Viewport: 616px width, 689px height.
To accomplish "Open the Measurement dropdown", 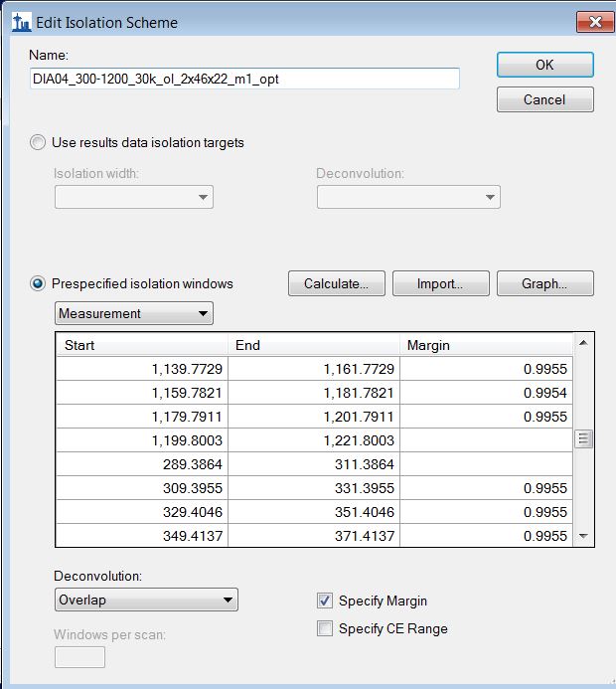I will (x=133, y=314).
